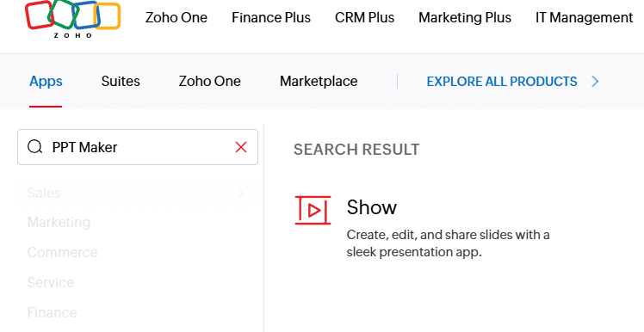Switch to the Apps tab
The width and height of the screenshot is (644, 332).
coord(46,81)
